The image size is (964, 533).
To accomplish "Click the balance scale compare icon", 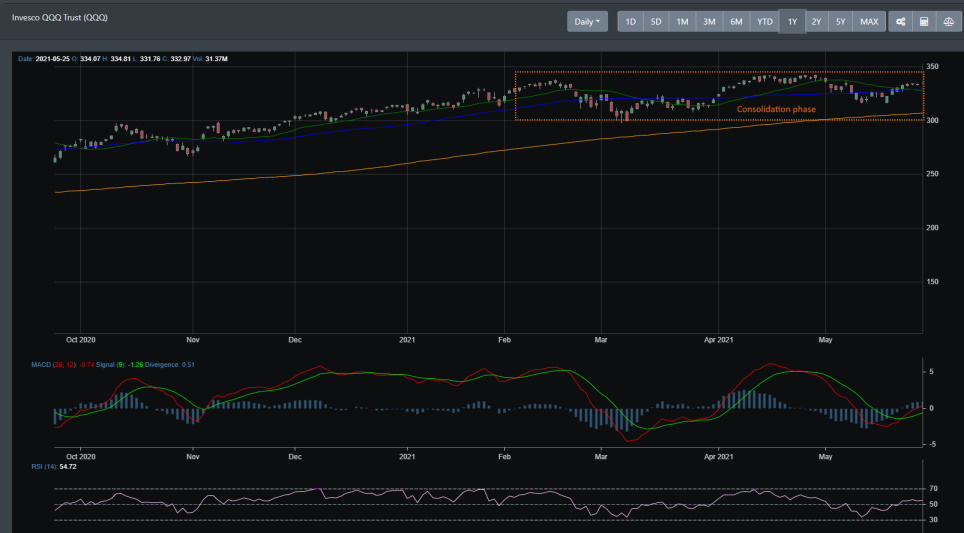I will [x=948, y=22].
